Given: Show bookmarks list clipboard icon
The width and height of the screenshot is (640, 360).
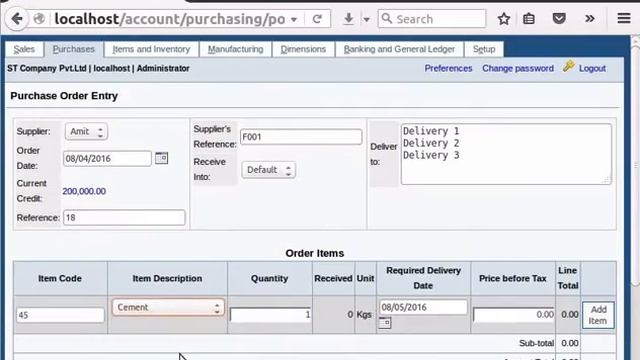Looking at the screenshot, I should click(x=529, y=19).
